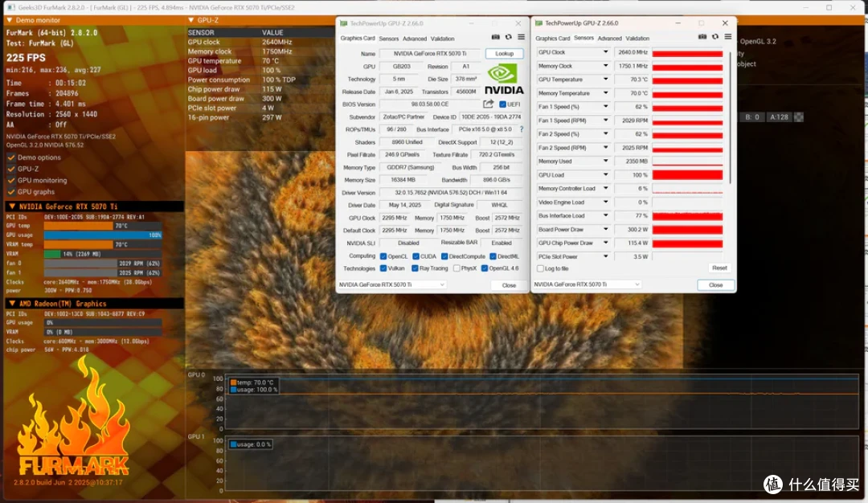The width and height of the screenshot is (868, 503).
Task: Minimize the Sensors GPU-Z window
Action: [x=678, y=23]
